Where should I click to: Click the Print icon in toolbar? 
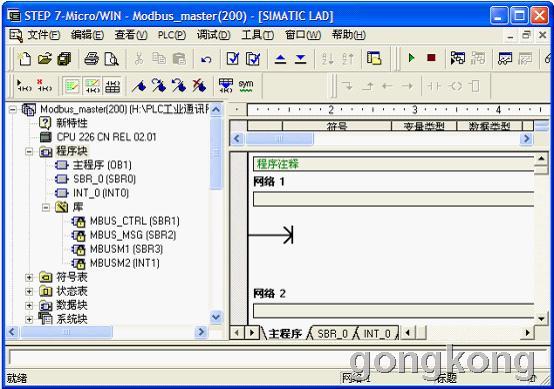[91, 59]
